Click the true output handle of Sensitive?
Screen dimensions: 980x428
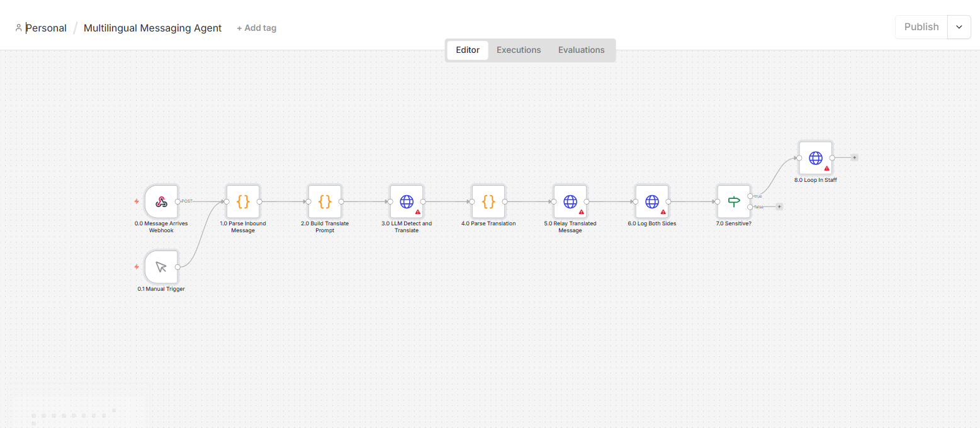[750, 196]
